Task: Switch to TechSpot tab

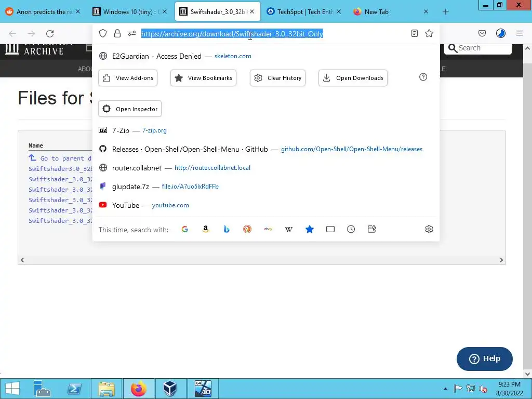Action: coord(304,11)
